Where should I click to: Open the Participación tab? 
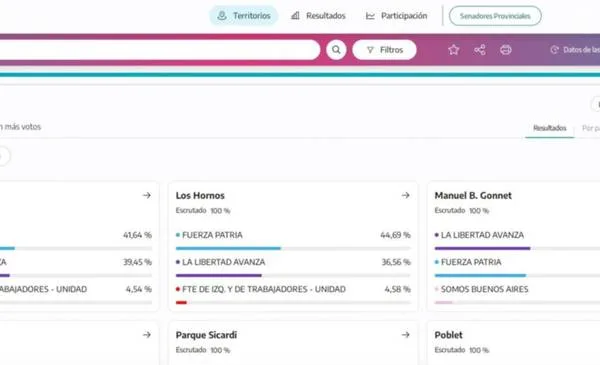(x=396, y=16)
